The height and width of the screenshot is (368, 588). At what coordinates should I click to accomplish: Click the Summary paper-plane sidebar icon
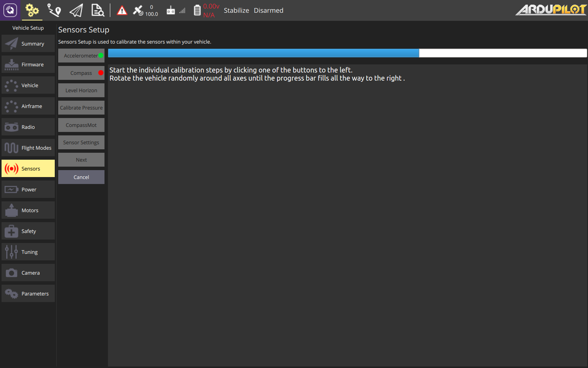[12, 44]
